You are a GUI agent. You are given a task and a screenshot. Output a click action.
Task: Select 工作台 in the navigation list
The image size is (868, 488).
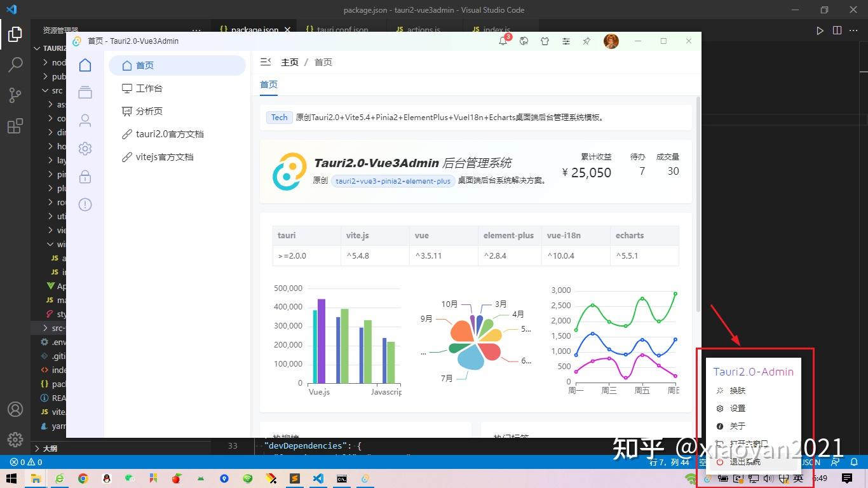pos(149,88)
